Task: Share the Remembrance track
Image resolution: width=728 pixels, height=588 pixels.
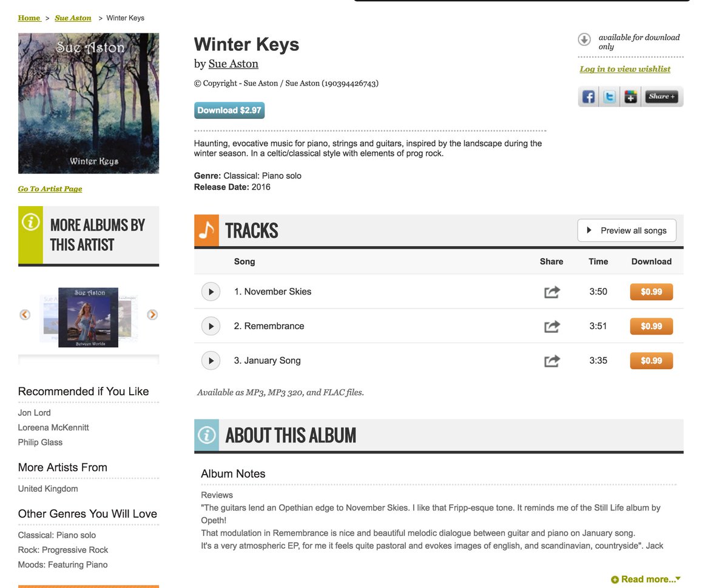Action: pyautogui.click(x=552, y=327)
